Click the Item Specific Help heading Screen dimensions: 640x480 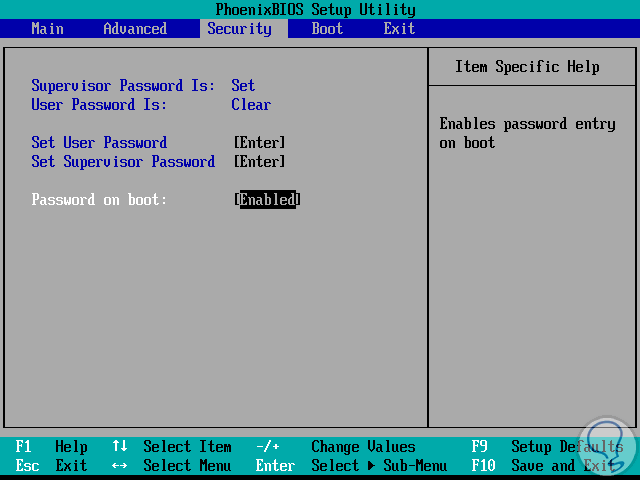coord(527,67)
